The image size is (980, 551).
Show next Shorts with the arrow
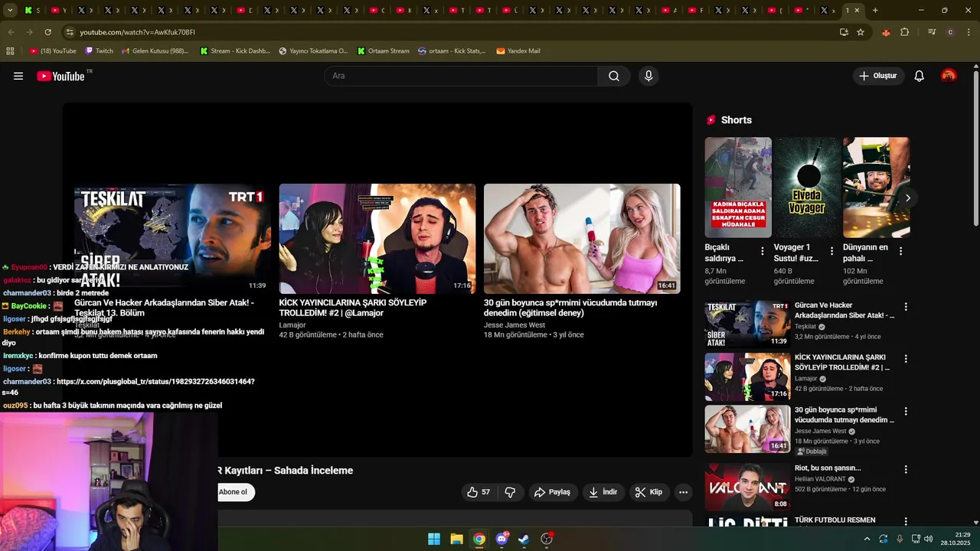point(907,197)
